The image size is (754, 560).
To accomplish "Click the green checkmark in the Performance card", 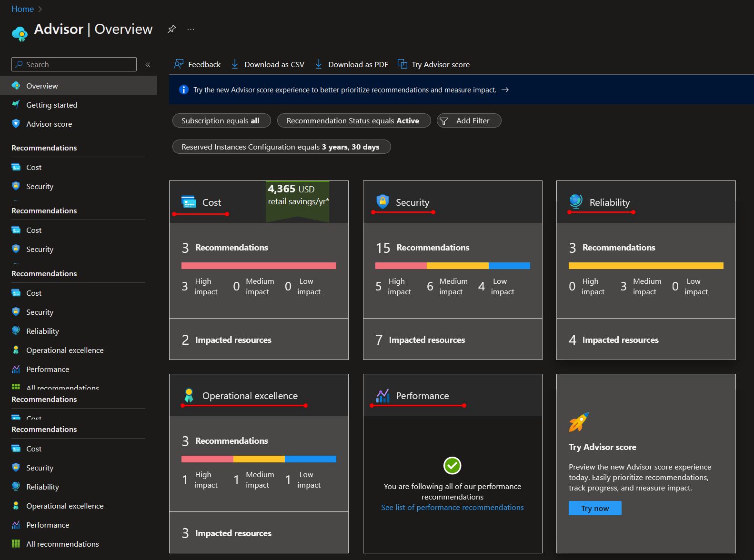I will [452, 466].
